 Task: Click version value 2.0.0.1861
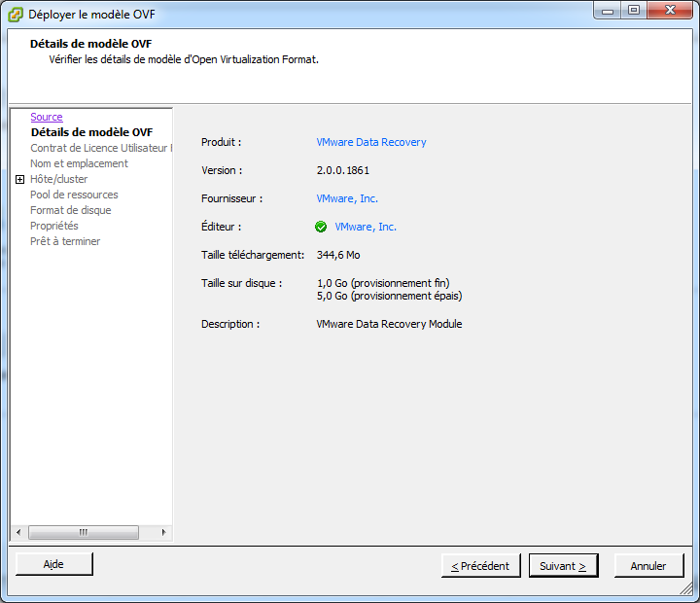(x=343, y=170)
